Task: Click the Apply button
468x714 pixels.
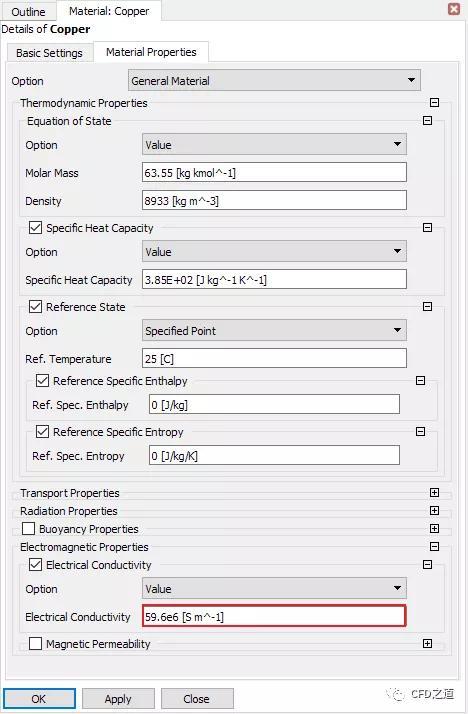Action: coord(118,699)
